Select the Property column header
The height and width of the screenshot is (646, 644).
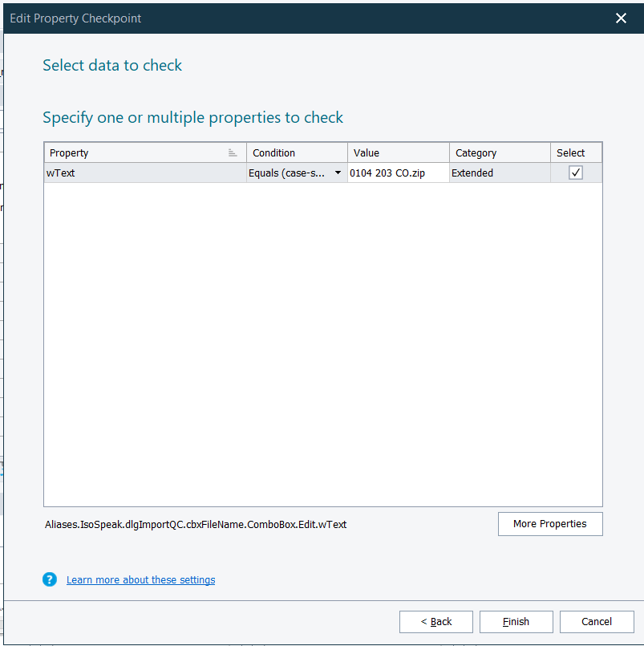click(x=120, y=152)
